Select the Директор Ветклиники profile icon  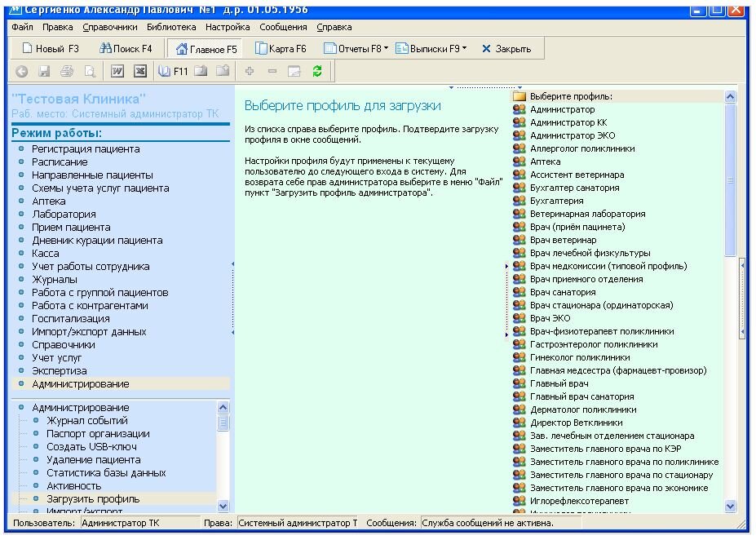(519, 423)
